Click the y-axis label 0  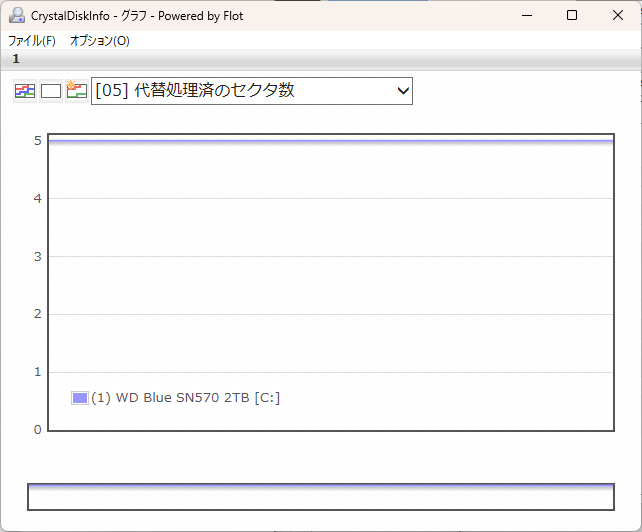[x=38, y=430]
